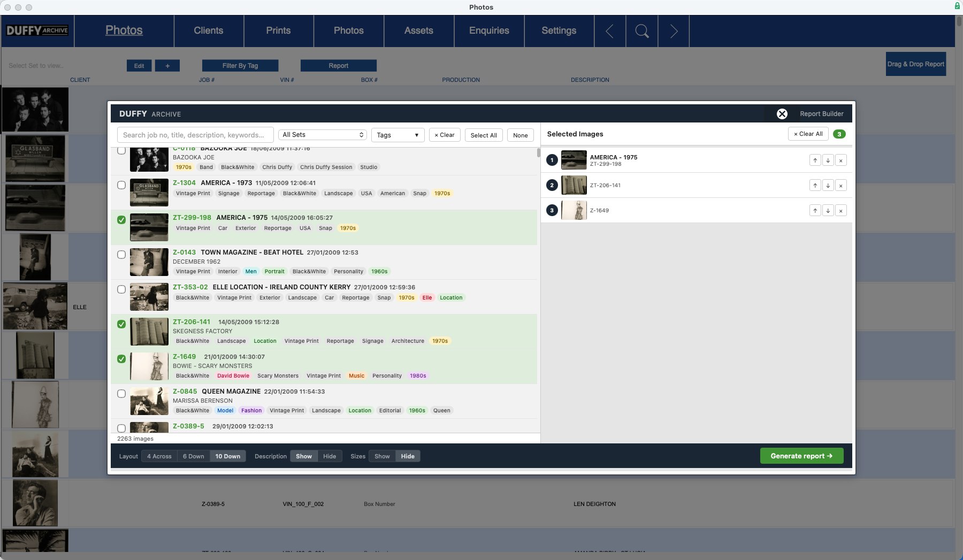
Task: Check the Z-0143 TOWN MAGAZINE checkbox
Action: pyautogui.click(x=121, y=255)
